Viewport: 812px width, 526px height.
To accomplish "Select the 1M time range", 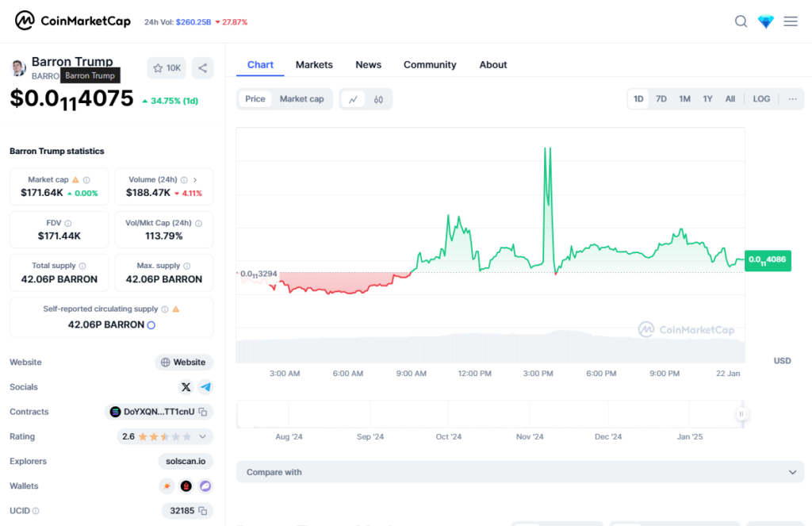I will [684, 99].
